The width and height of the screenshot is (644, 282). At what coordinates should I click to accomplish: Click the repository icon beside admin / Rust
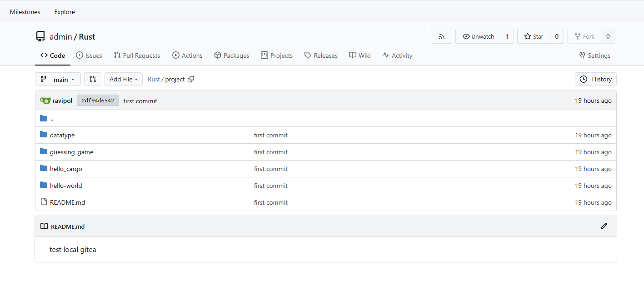click(x=40, y=36)
